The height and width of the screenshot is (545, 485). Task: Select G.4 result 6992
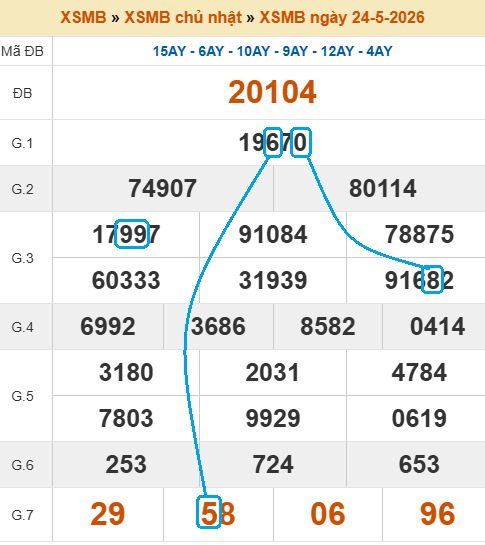(x=108, y=326)
